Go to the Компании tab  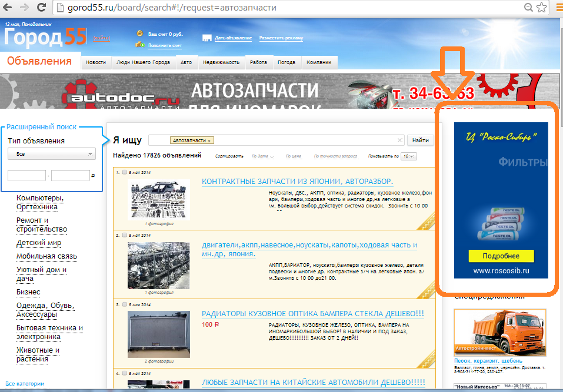(x=319, y=62)
